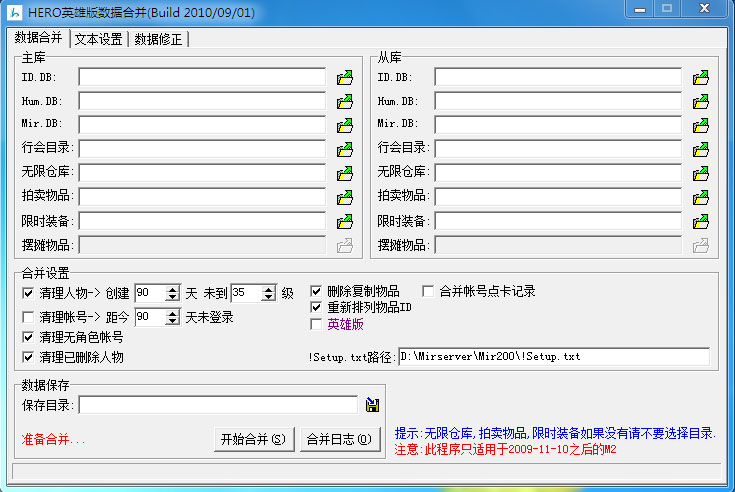The image size is (735, 492).
Task: Click the red 注意 warning text
Action: pos(505,450)
